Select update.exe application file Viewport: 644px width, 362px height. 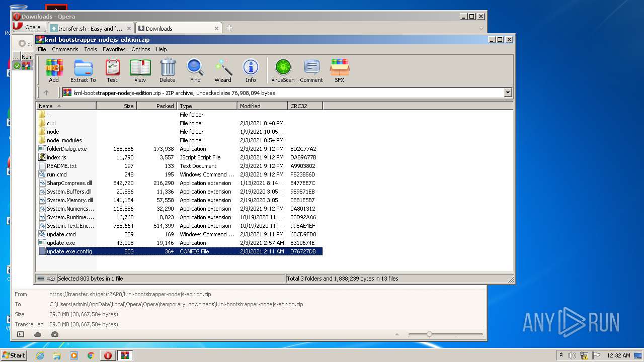click(x=60, y=243)
